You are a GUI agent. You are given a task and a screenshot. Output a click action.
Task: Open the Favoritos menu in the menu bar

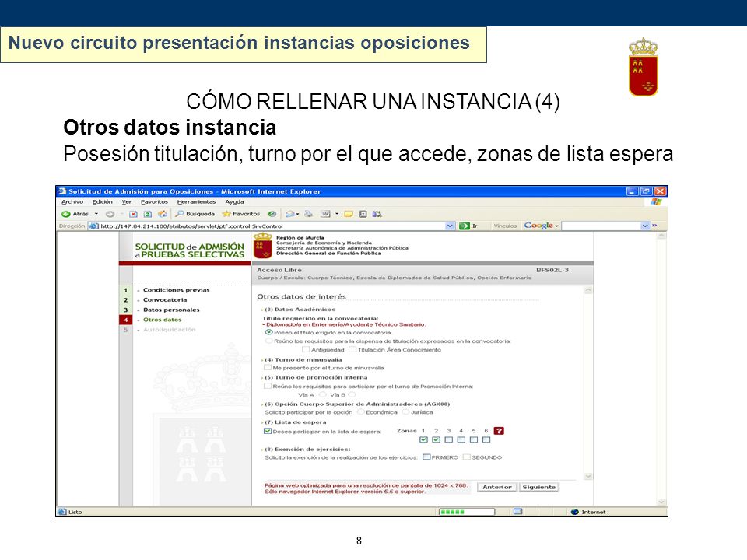[154, 202]
